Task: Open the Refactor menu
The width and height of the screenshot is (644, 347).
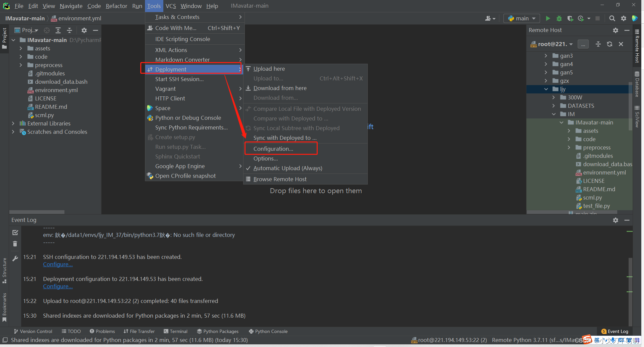Action: 116,6
